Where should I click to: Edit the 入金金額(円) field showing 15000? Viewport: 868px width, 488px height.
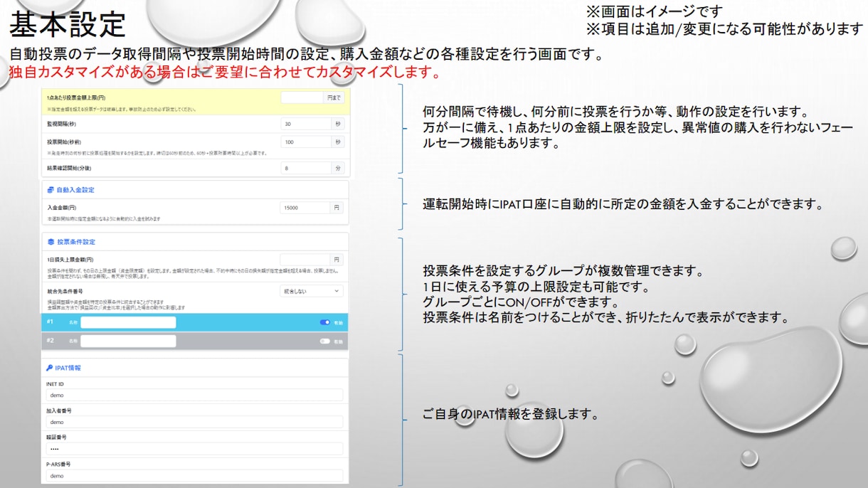(306, 208)
